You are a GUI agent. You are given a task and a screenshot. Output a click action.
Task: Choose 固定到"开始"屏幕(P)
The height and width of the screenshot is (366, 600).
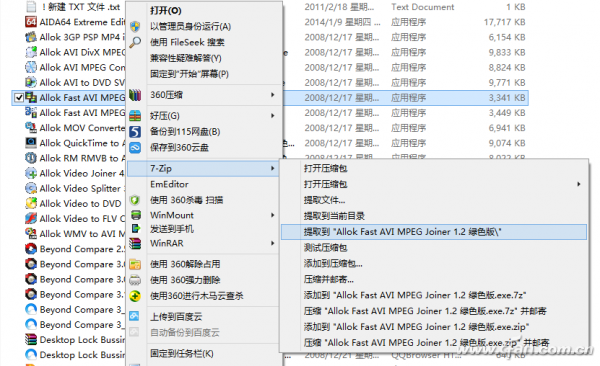(189, 74)
